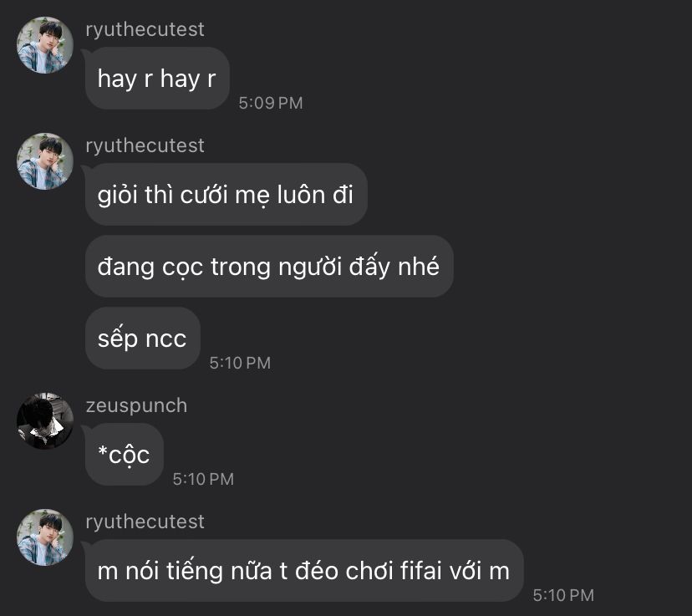Open the zeuspunch username link

coord(136,405)
